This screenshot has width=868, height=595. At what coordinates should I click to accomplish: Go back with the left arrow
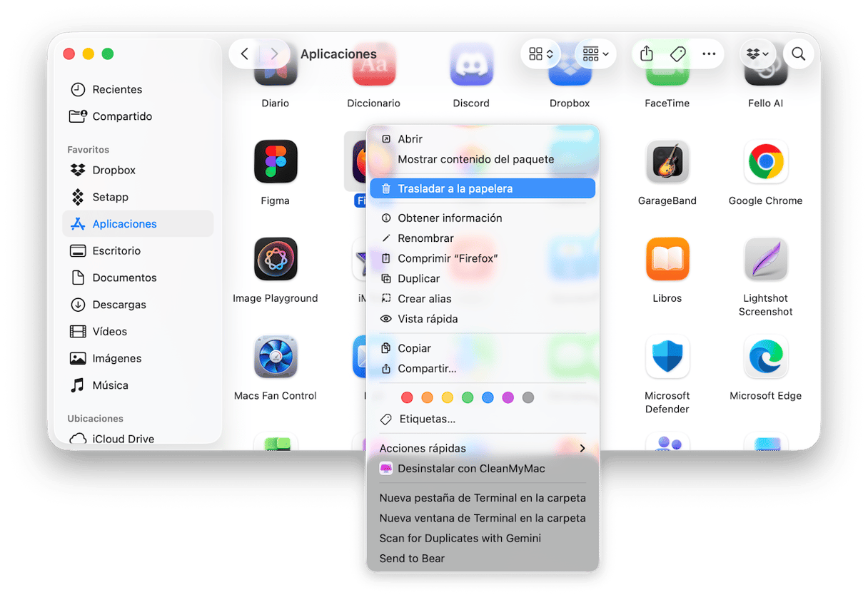[244, 54]
